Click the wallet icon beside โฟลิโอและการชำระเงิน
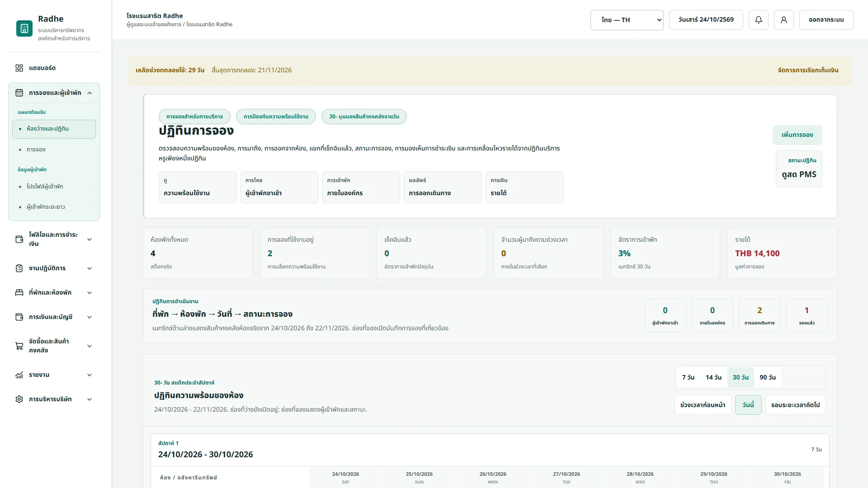Viewport: 868px width, 488px height. [19, 239]
